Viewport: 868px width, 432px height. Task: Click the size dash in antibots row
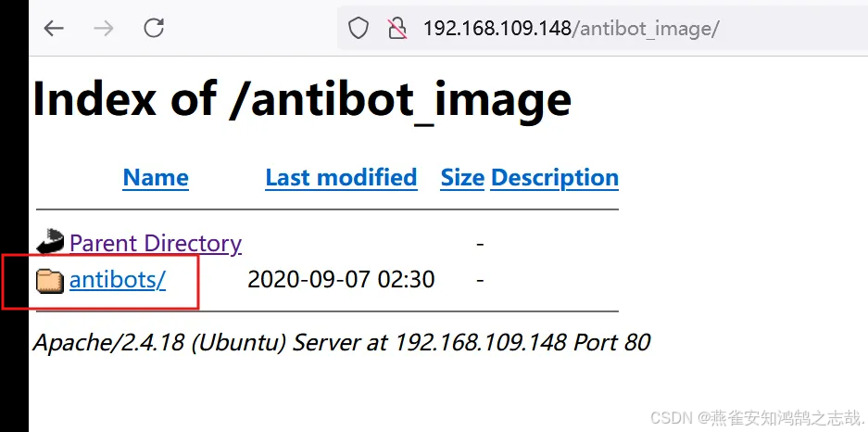pos(480,280)
